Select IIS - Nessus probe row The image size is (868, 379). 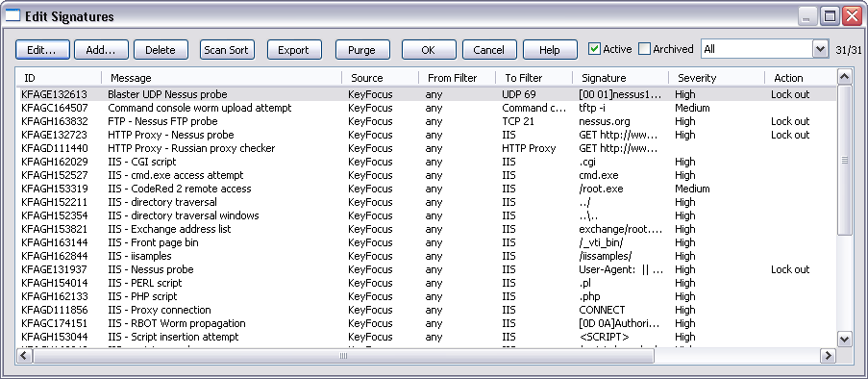[426, 269]
